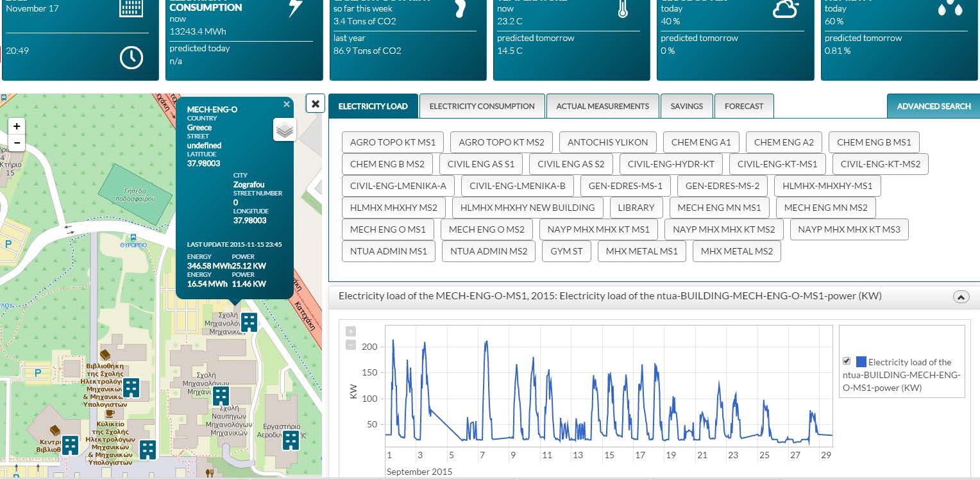This screenshot has width=980, height=480.
Task: Zoom in on the campus map
Action: (17, 126)
